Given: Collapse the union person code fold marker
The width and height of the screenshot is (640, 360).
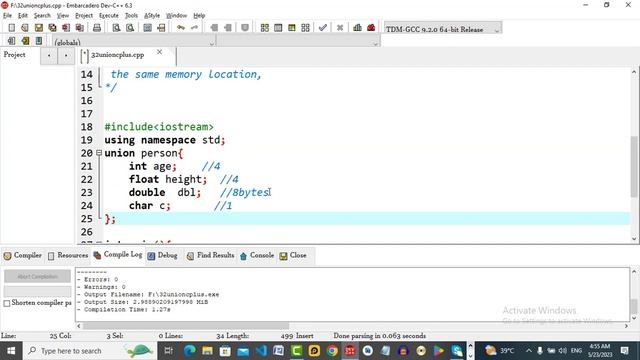Looking at the screenshot, I should click(99, 153).
